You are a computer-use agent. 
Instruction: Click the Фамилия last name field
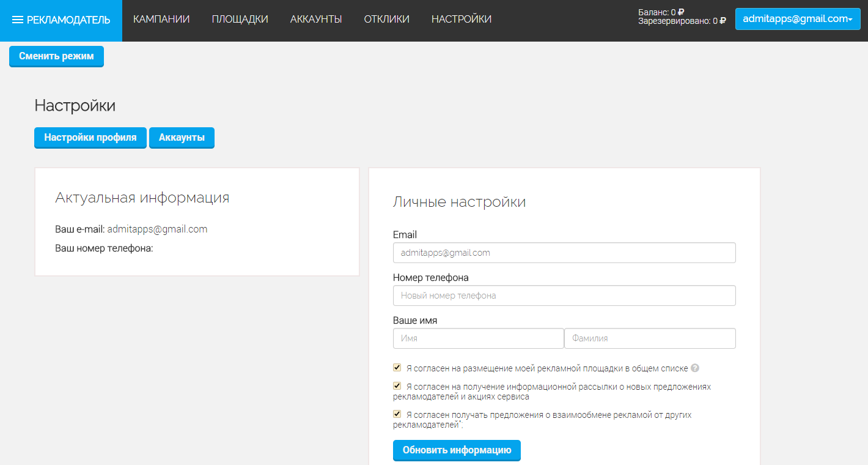click(x=649, y=338)
